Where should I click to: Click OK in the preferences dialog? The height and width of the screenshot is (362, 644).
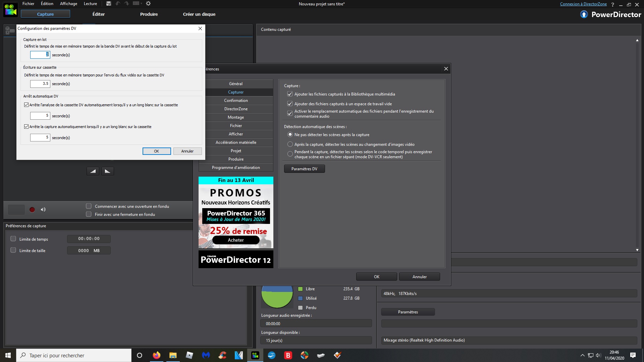377,277
